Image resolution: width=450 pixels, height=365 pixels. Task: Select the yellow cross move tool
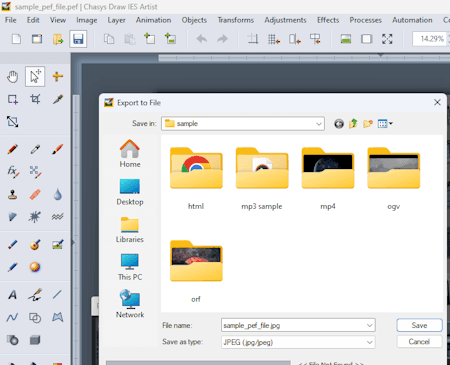point(58,77)
